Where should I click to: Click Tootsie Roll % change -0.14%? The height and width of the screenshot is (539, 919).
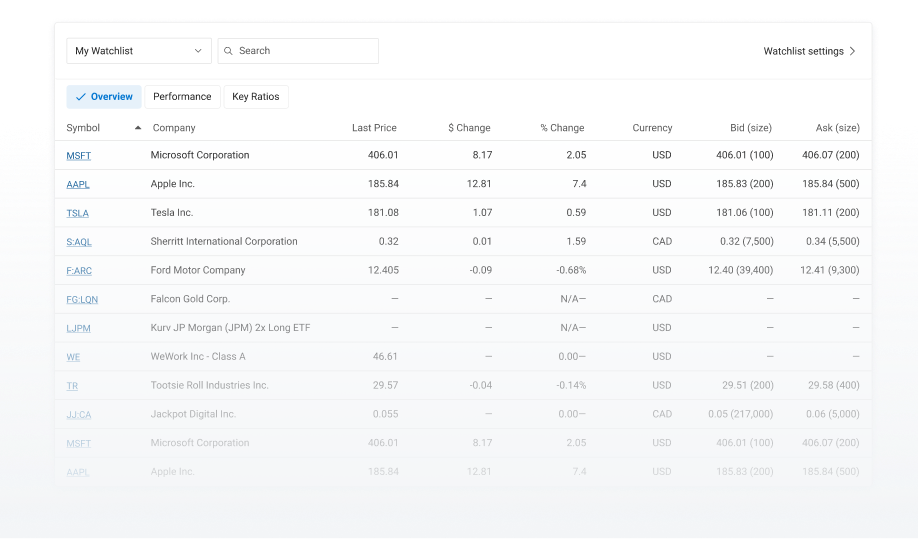point(571,385)
